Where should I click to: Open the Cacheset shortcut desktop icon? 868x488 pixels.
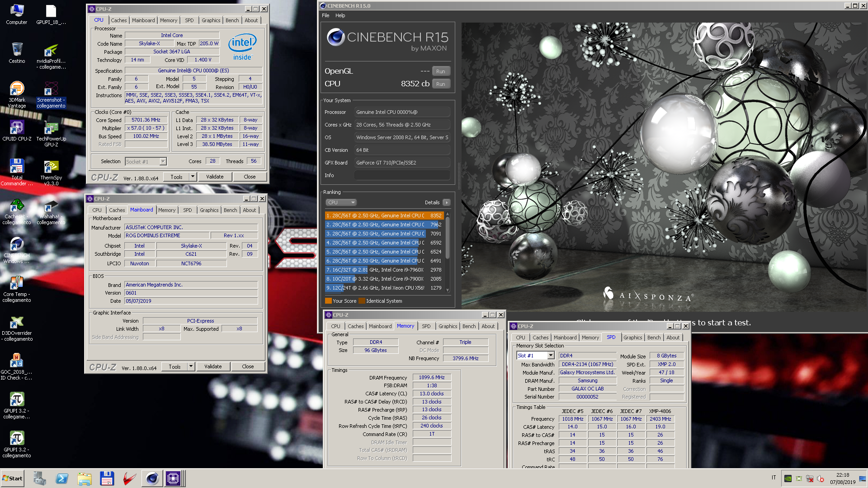(17, 211)
